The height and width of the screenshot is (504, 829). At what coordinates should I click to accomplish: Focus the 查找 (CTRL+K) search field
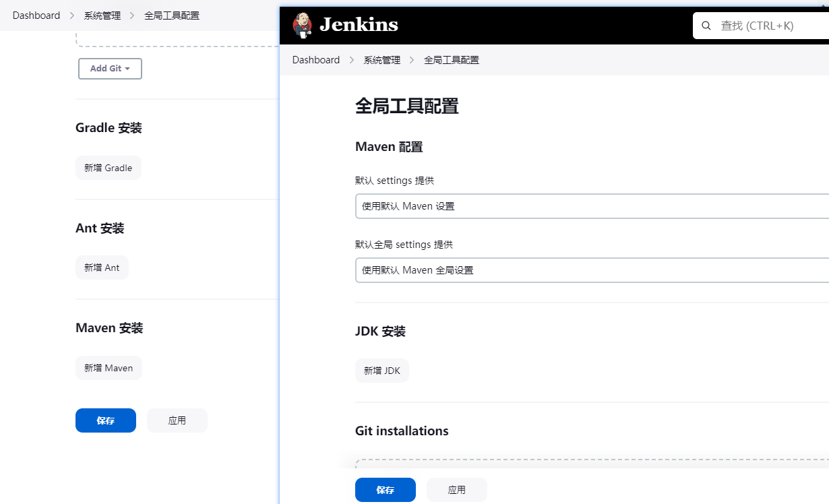pos(768,26)
